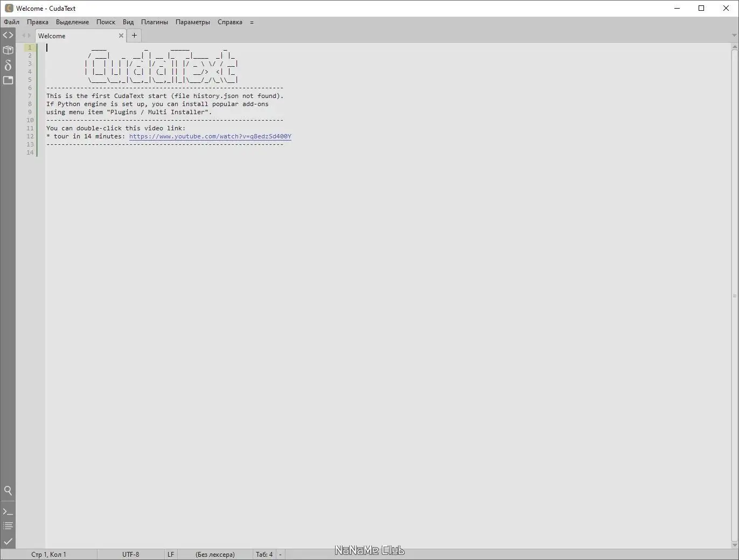The image size is (739, 560).
Task: Click the tab scroll right arrow
Action: [29, 36]
